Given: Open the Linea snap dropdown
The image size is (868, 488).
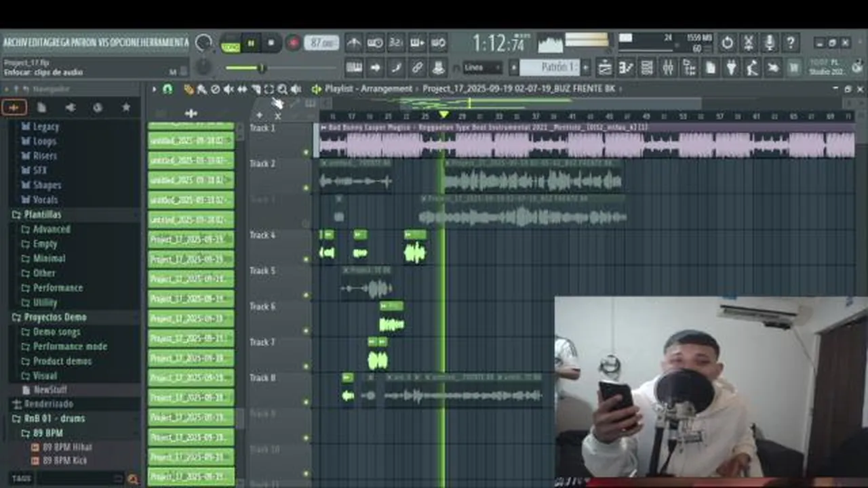Looking at the screenshot, I should [483, 67].
